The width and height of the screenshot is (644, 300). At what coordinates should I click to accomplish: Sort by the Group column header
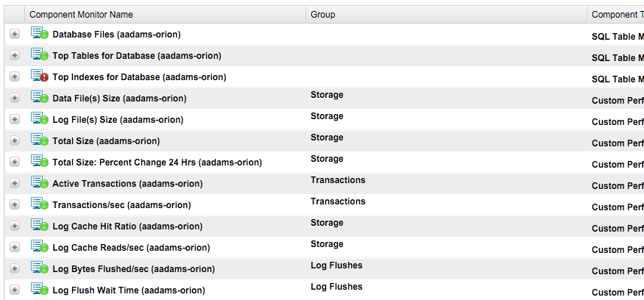(323, 15)
